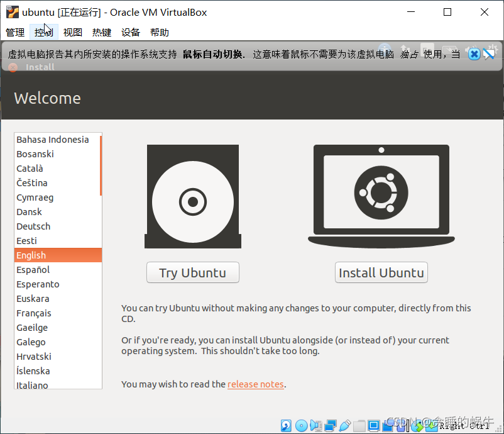This screenshot has width=504, height=434.
Task: Click the network adapters status icon
Action: click(330, 426)
